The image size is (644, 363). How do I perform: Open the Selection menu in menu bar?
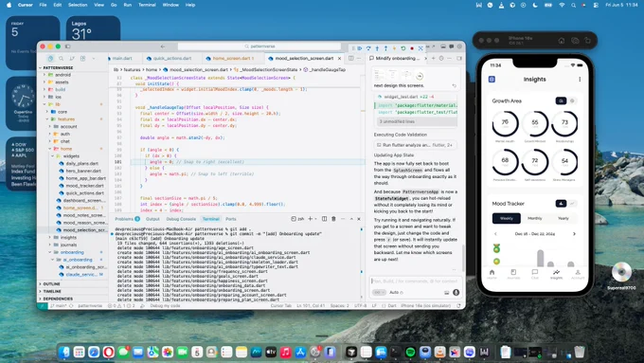78,5
